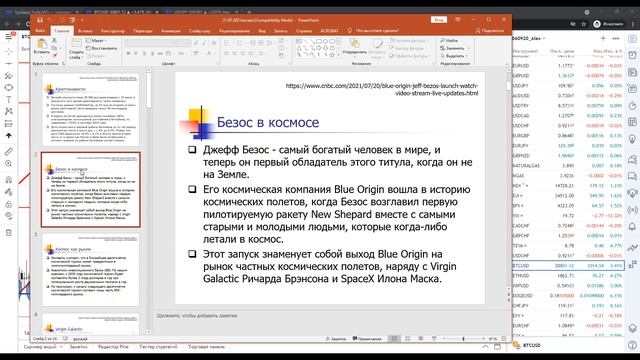
Task: Select the ruler measure tool in chart toolbar
Action: pos(9,151)
